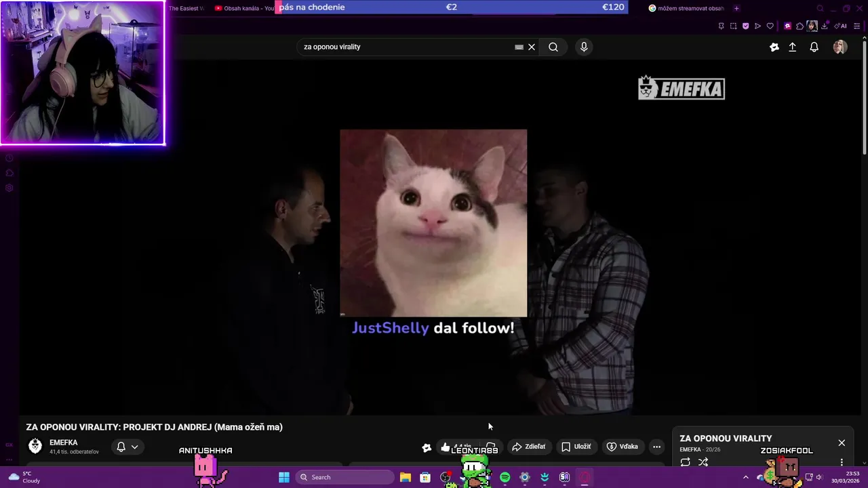The image size is (868, 488).
Task: Start voice search with microphone icon
Action: [584, 47]
